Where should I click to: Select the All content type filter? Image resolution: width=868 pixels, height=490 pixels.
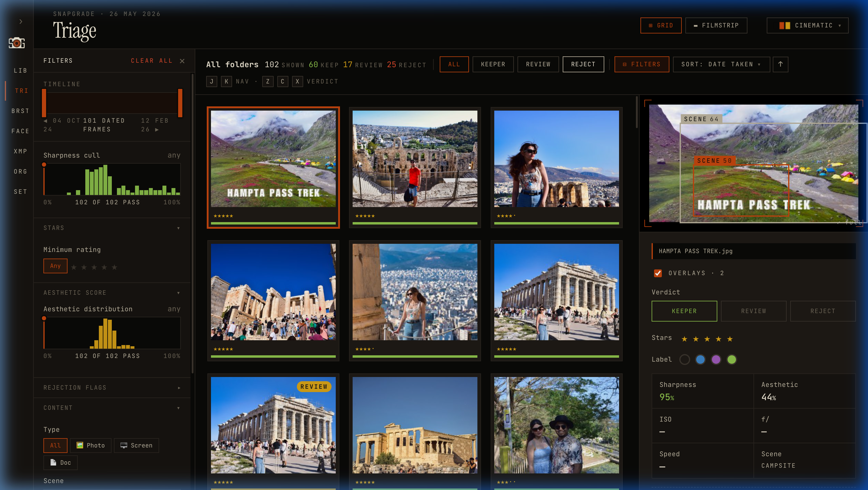click(55, 445)
